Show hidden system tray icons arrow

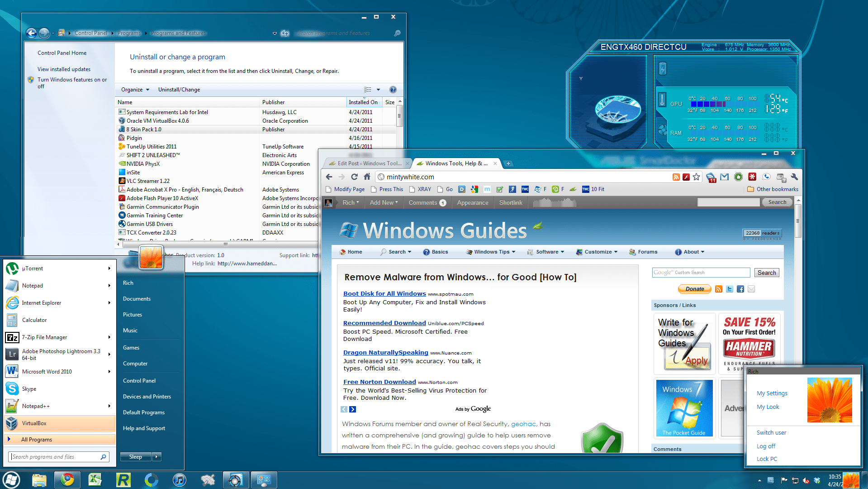click(759, 480)
